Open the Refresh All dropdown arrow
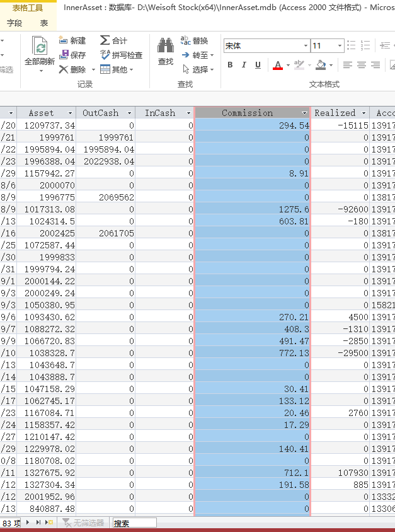The image size is (395, 532). pos(41,71)
